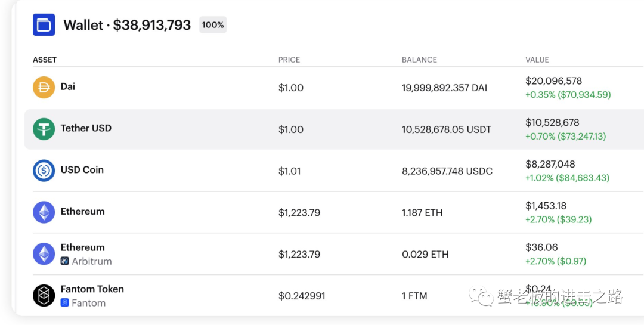Sort by the ASSET column header
This screenshot has height=325, width=644.
point(45,60)
